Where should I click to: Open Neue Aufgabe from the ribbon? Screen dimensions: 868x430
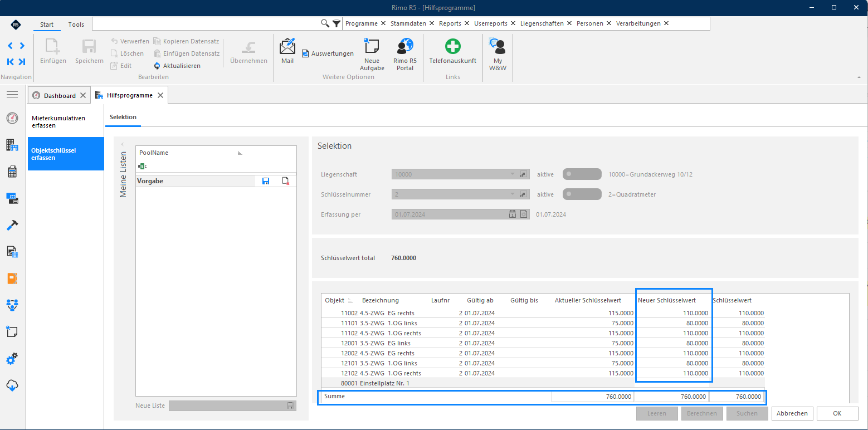372,54
